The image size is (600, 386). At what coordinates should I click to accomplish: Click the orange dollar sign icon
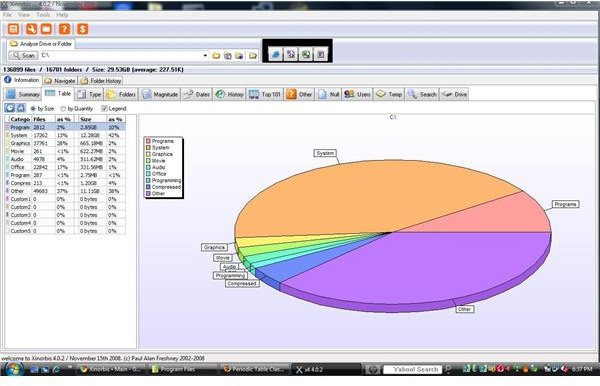click(83, 29)
